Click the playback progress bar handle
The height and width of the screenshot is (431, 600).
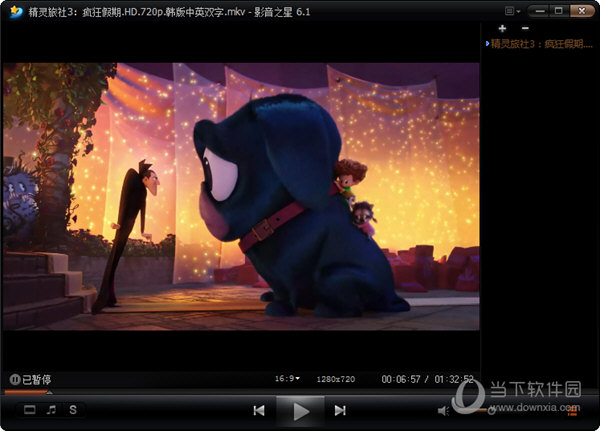[x=49, y=392]
